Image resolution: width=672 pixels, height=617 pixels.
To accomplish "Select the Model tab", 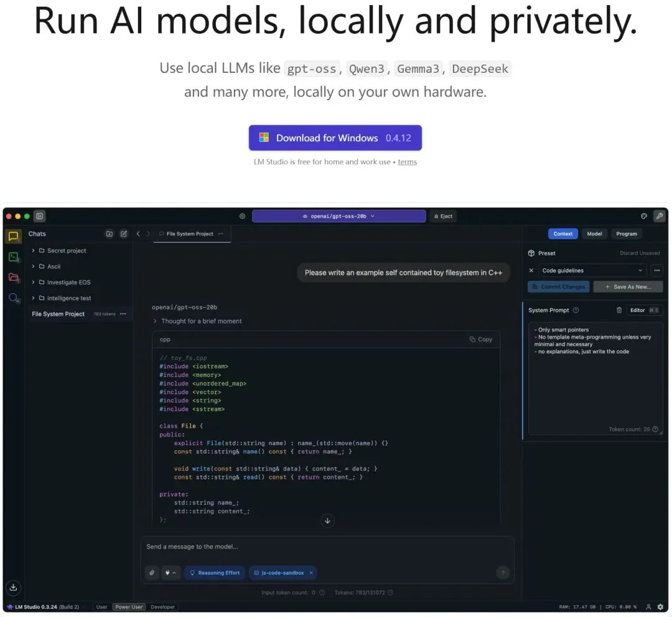I will [x=594, y=233].
